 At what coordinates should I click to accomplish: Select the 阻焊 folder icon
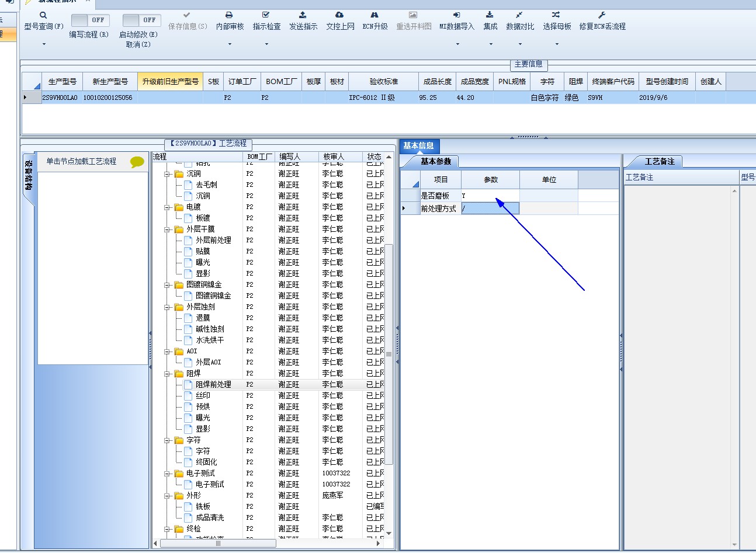179,374
